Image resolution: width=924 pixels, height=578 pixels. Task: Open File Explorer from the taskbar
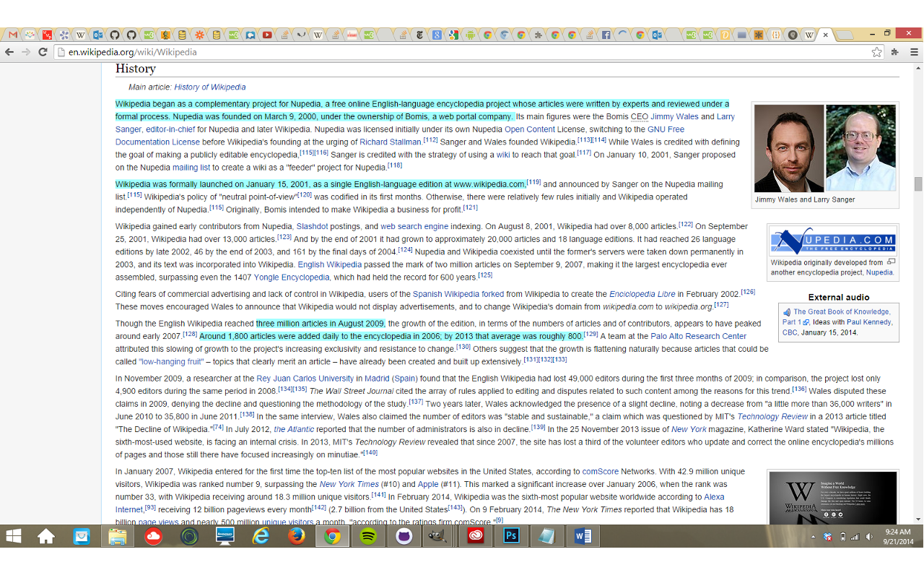(118, 536)
